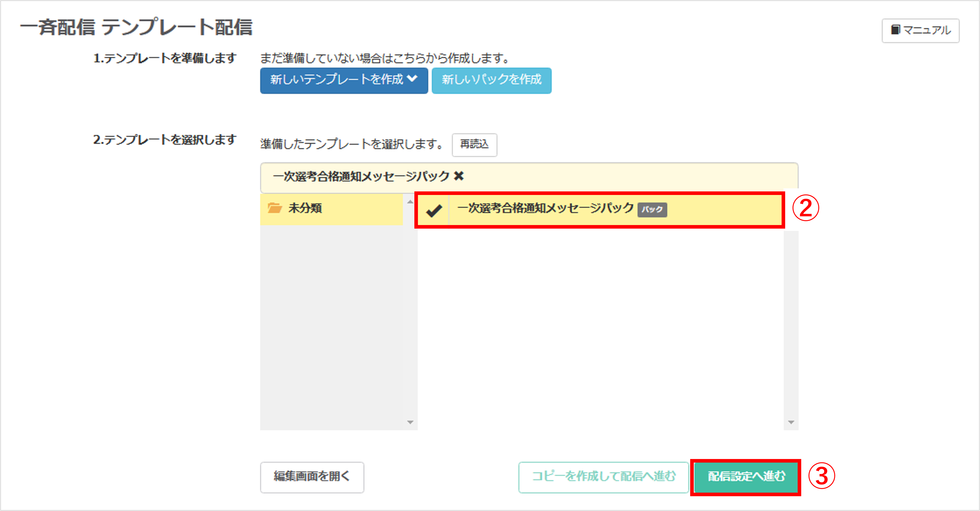The width and height of the screenshot is (980, 511).
Task: Click template list scroll down arrow
Action: pyautogui.click(x=791, y=422)
